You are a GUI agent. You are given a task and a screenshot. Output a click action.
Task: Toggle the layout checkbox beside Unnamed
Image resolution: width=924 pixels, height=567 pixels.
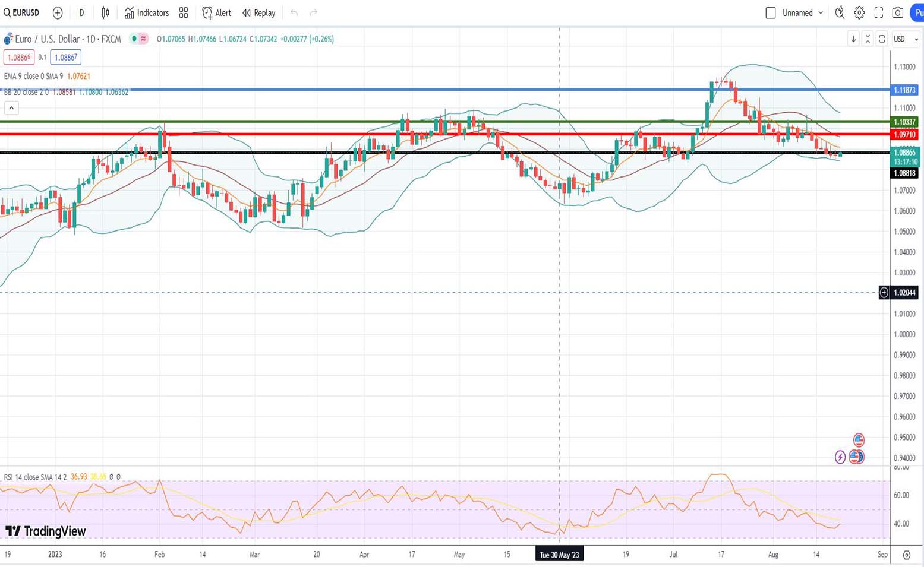(771, 13)
